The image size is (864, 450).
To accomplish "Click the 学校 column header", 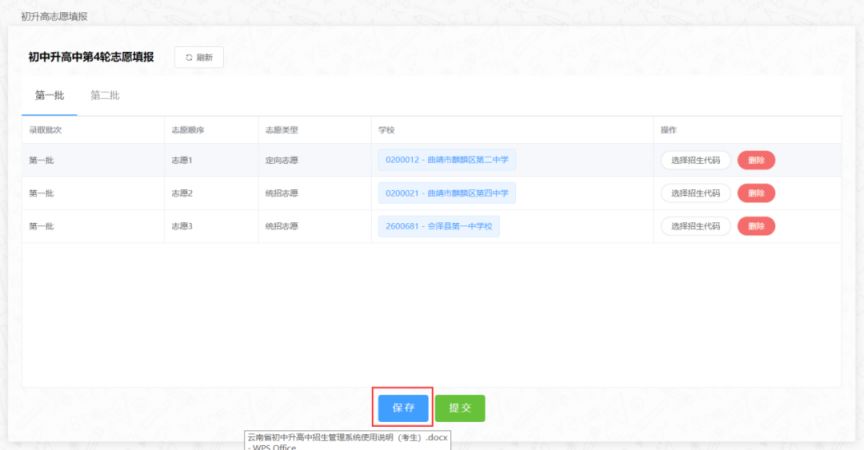I will pos(386,130).
